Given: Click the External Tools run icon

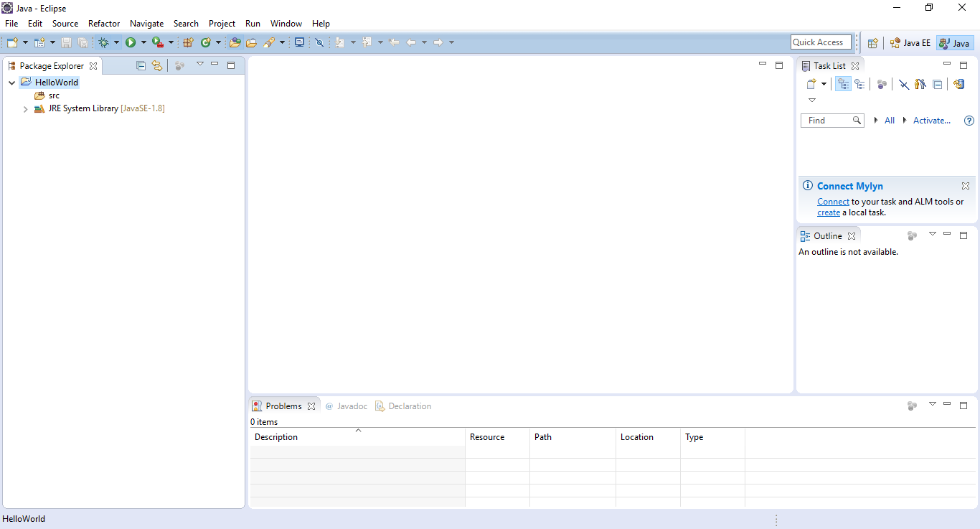Looking at the screenshot, I should point(157,42).
